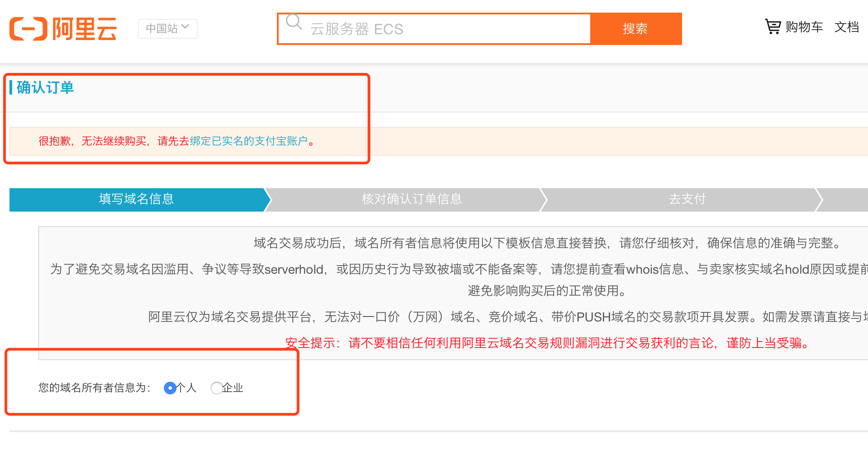The height and width of the screenshot is (470, 868).
Task: Click the Alibaba Cloud logo
Action: coord(63,28)
